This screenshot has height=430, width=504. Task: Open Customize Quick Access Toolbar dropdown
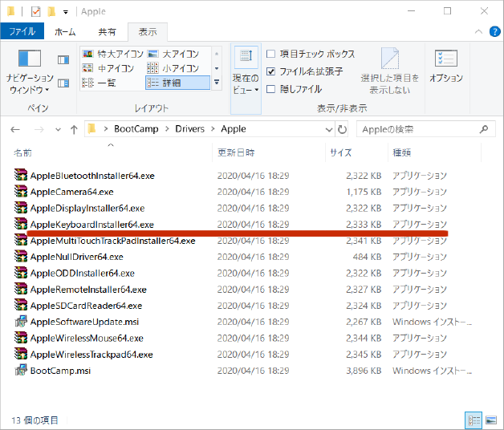point(66,12)
